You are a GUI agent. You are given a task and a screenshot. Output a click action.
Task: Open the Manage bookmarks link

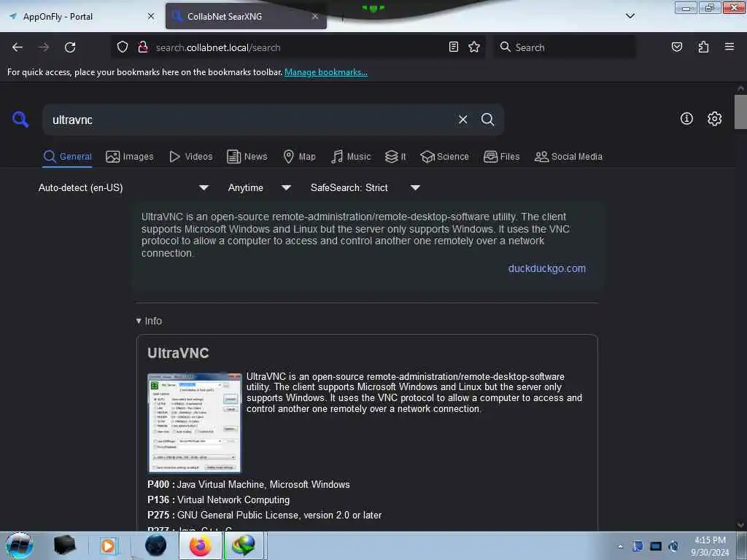tap(326, 72)
